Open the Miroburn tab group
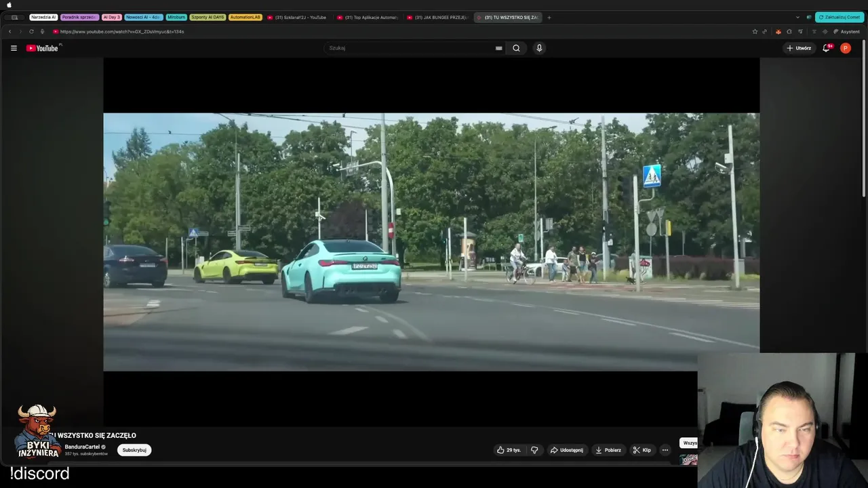868x488 pixels. [x=176, y=17]
